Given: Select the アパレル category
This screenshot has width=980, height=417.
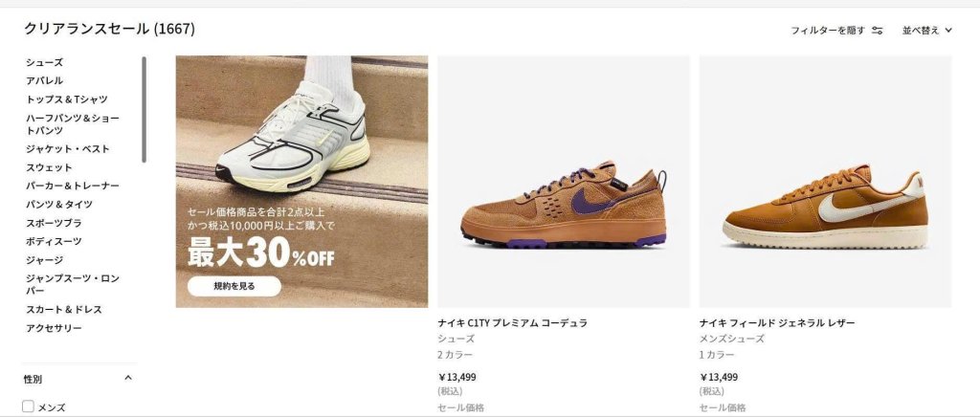Looking at the screenshot, I should [44, 80].
